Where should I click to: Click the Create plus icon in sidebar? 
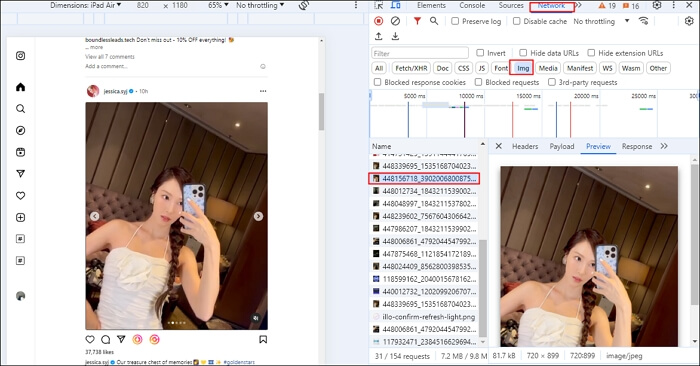[x=21, y=217]
